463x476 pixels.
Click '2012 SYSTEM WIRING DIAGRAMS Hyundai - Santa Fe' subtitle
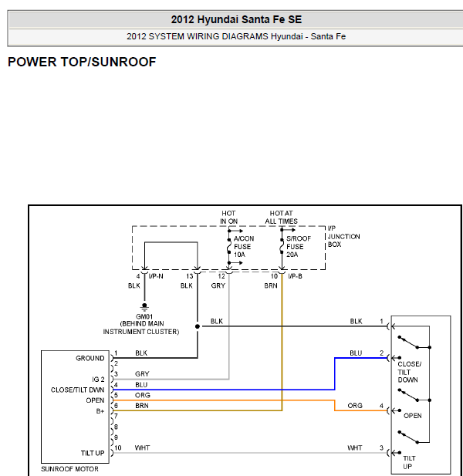tap(236, 36)
